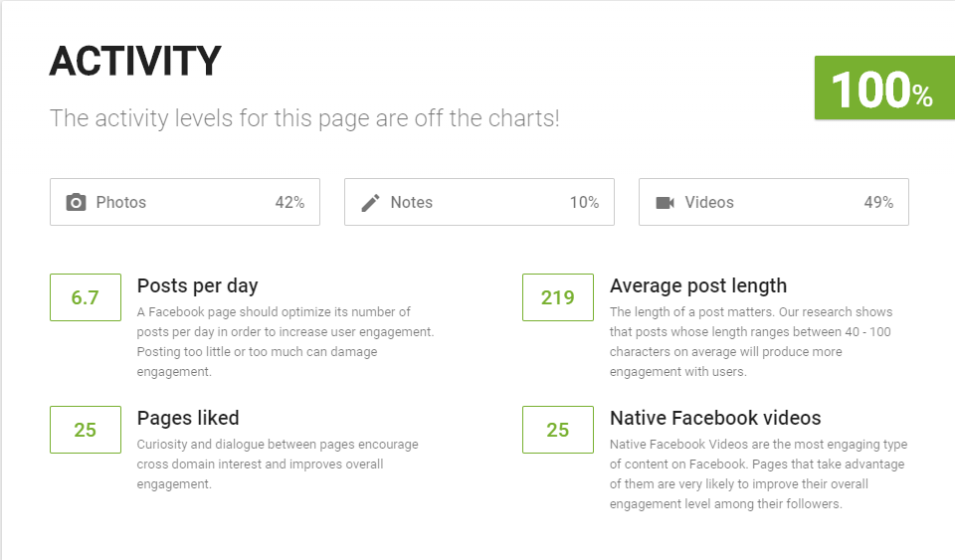Click the pencil icon beside Notes
This screenshot has width=955, height=560.
click(370, 203)
